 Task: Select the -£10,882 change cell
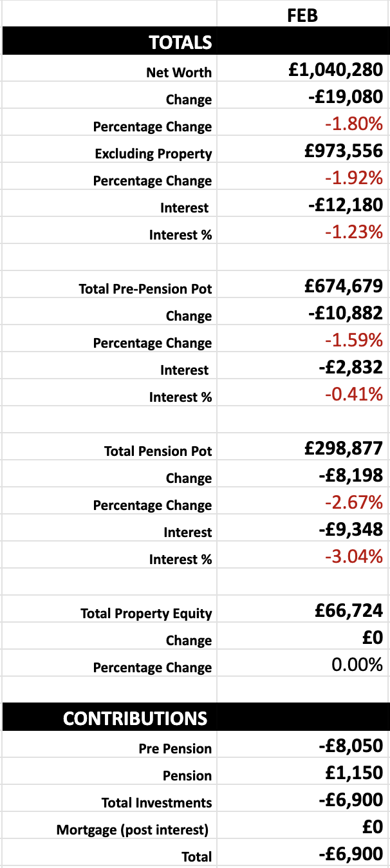(302, 312)
